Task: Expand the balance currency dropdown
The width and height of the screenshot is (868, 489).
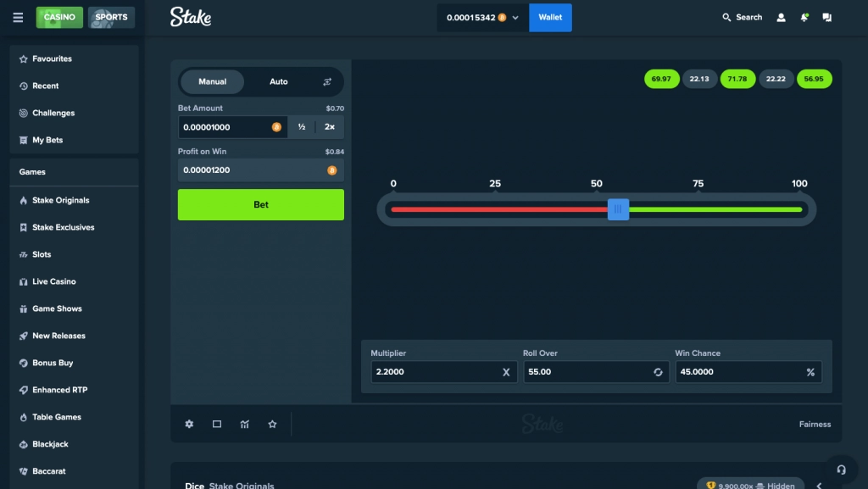Action: coord(515,17)
